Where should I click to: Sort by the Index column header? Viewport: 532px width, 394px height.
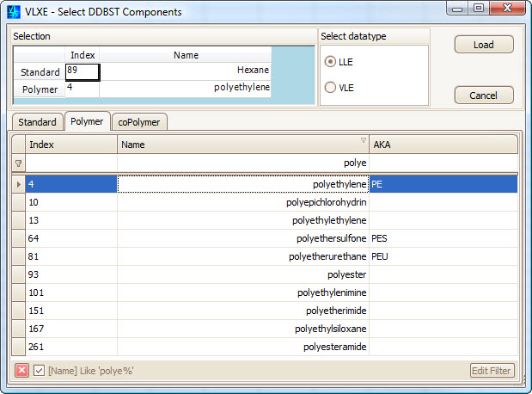tap(70, 145)
